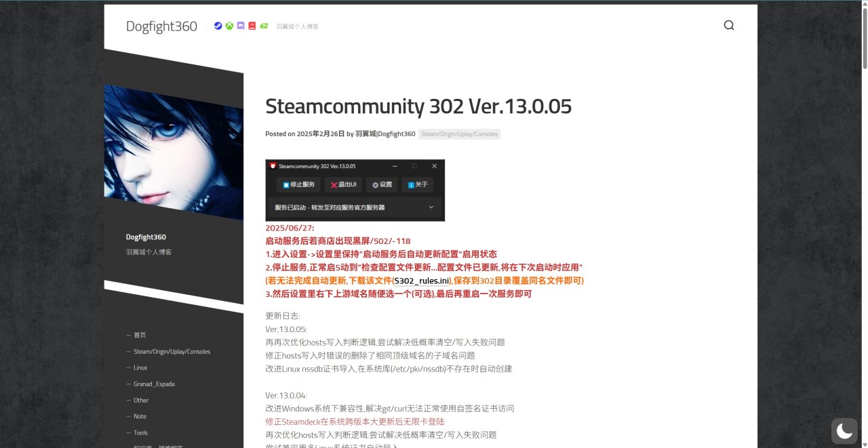Click the post title Steamcommunity 302 Ver.13.0.05
Screen dimensions: 868x448
click(x=418, y=106)
